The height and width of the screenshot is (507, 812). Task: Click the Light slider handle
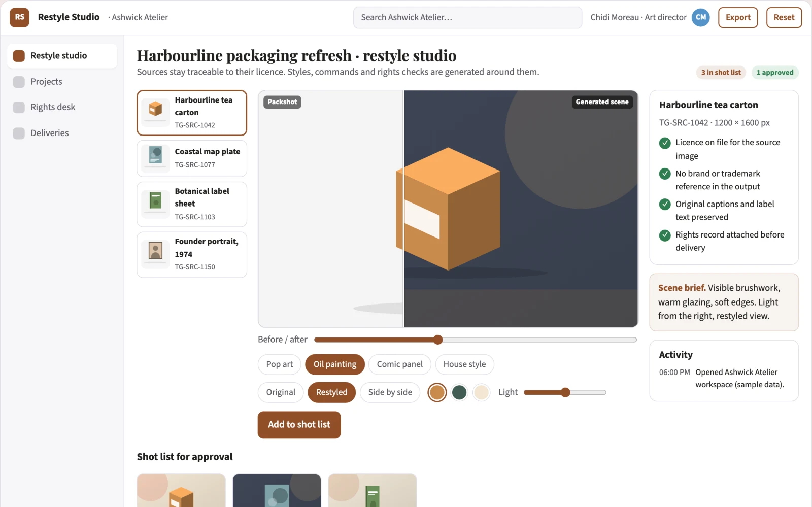[x=565, y=392]
